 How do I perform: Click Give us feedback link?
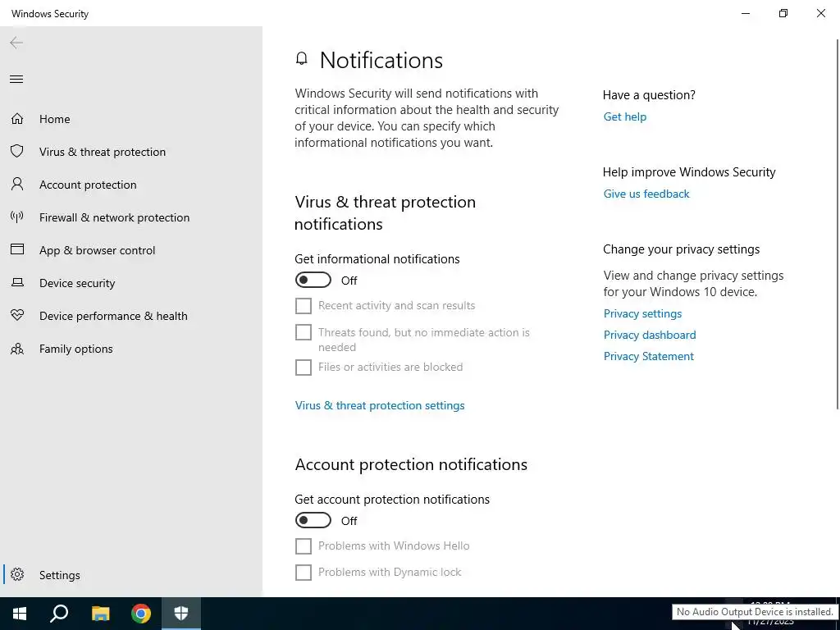646,194
